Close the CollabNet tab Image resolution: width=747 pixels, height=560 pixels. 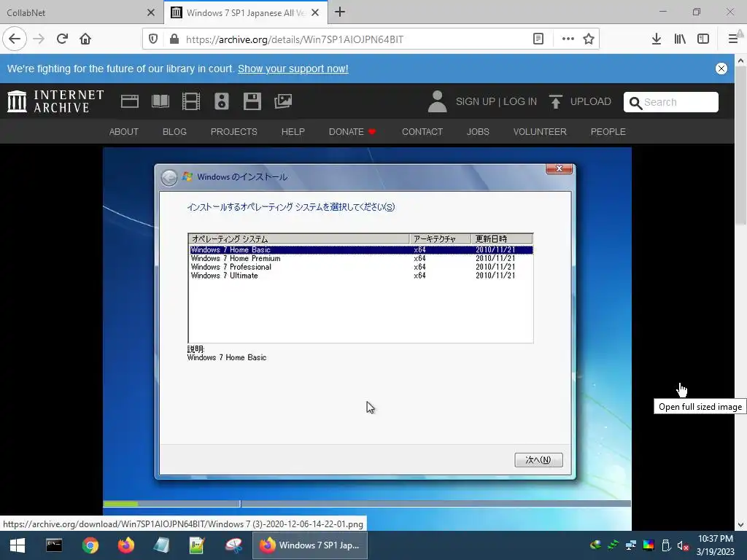tap(151, 12)
